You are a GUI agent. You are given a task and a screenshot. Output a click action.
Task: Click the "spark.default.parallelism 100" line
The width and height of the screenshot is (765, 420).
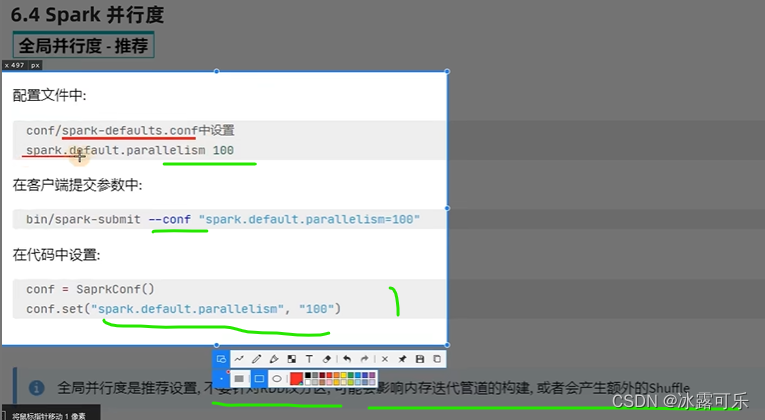pos(130,150)
